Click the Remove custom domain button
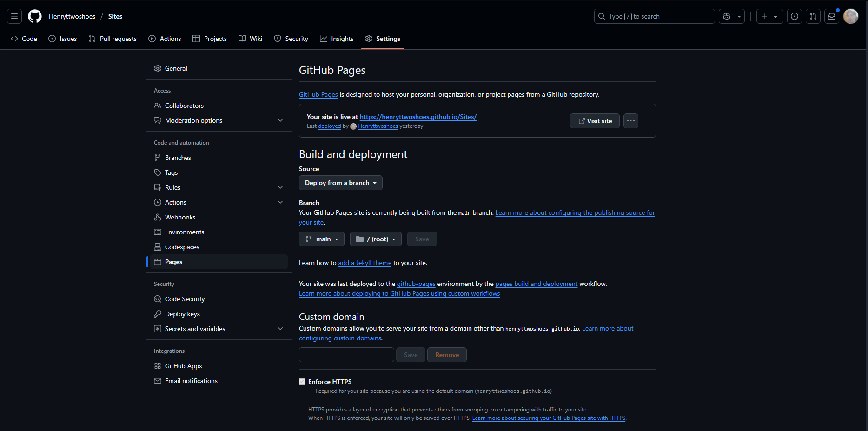 447,355
